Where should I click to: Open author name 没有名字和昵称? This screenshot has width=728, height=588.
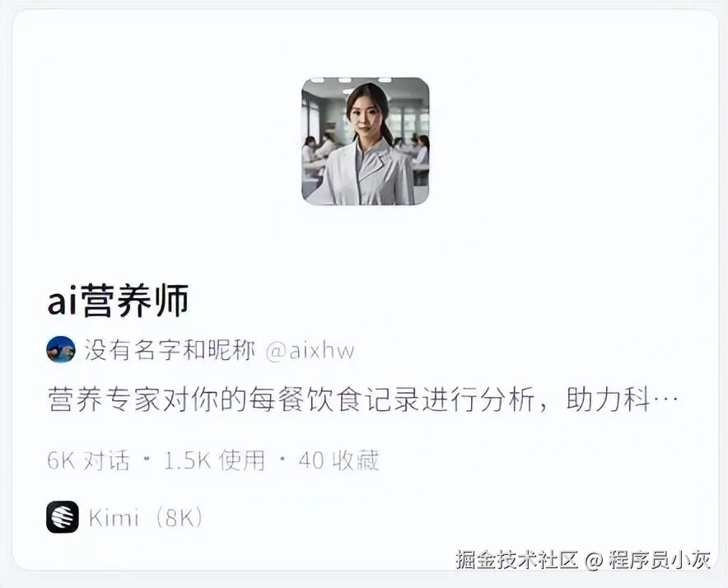pos(170,350)
